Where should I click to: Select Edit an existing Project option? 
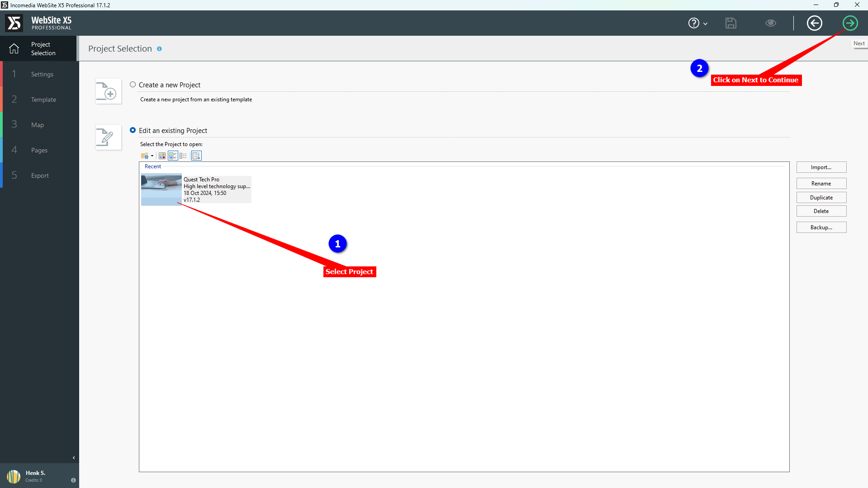coord(133,130)
